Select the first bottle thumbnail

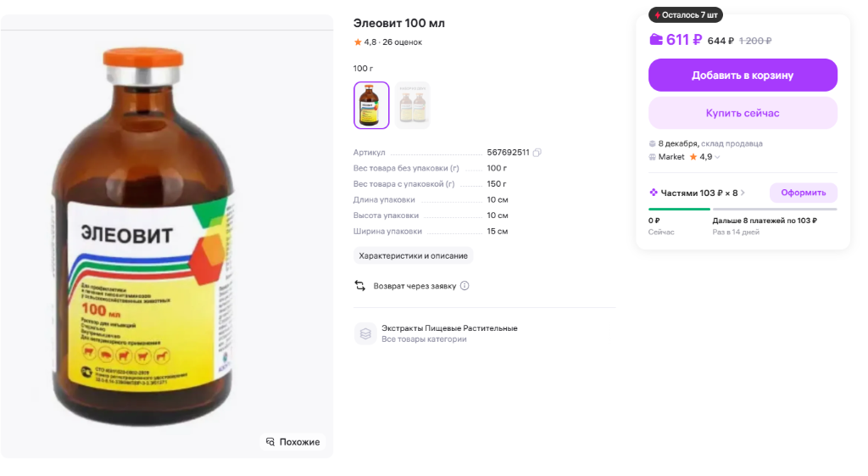point(371,105)
